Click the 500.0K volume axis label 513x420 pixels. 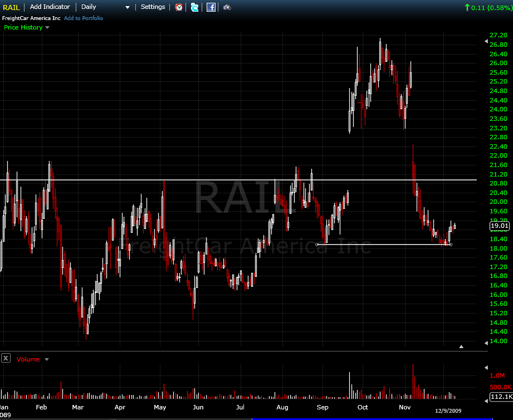click(x=501, y=387)
